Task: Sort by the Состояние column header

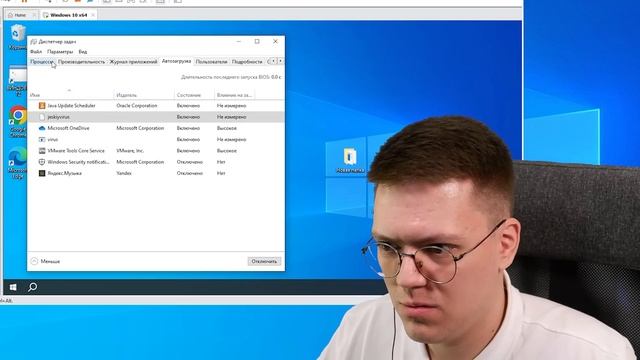Action: point(194,94)
